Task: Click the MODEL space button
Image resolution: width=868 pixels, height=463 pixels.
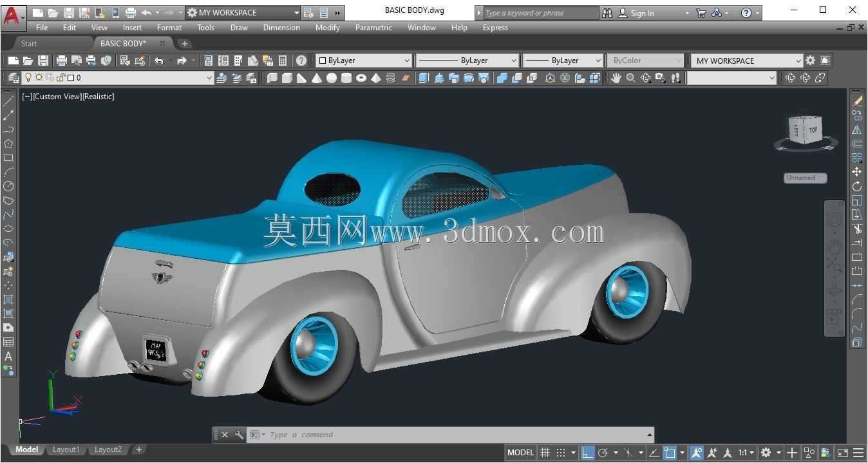Action: point(521,453)
